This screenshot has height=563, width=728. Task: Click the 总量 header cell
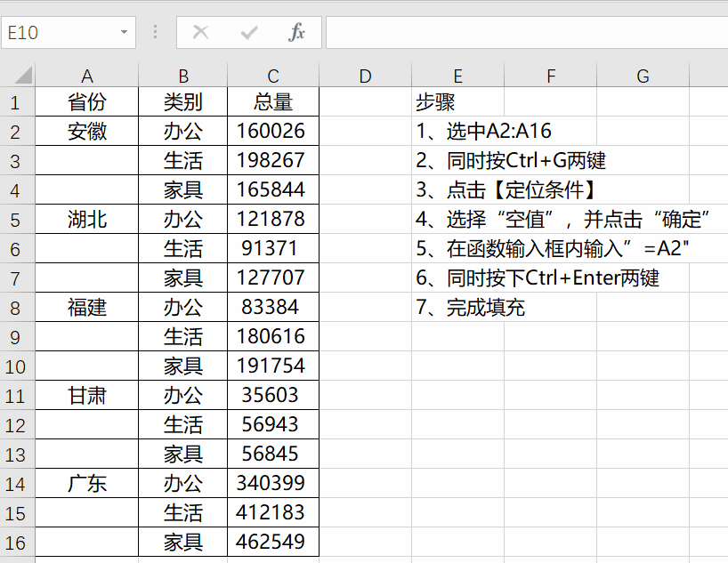coord(272,102)
